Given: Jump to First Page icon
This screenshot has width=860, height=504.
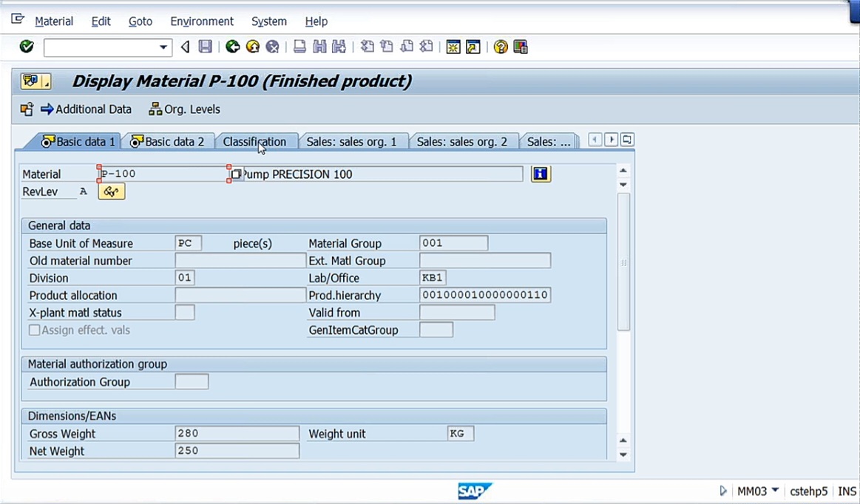Looking at the screenshot, I should [367, 47].
